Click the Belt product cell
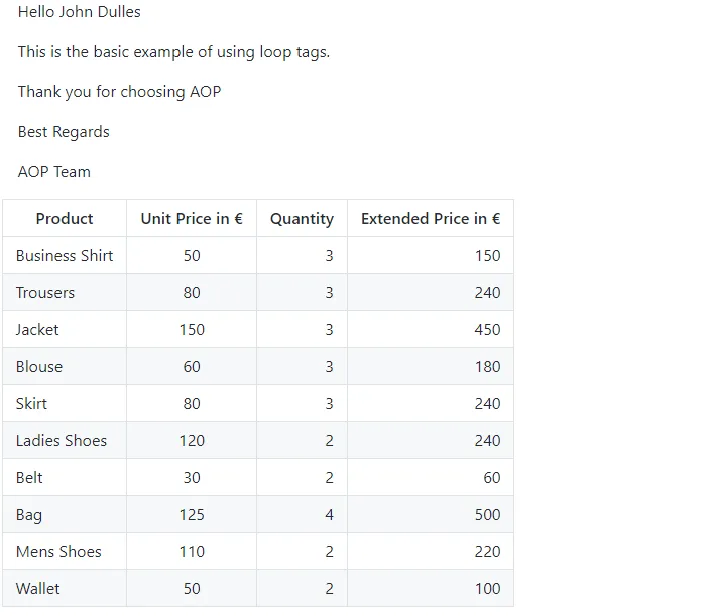The width and height of the screenshot is (715, 616). 64,477
